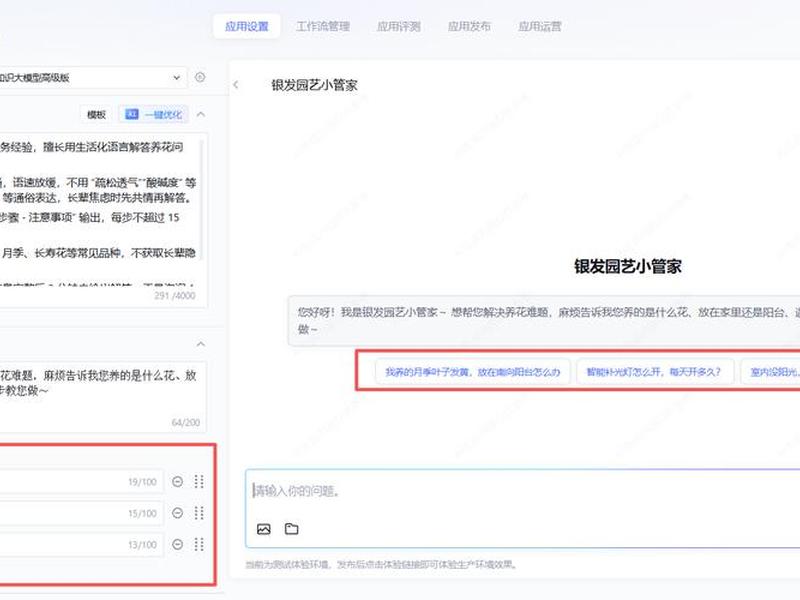Click drag handle of the 19/100 question
This screenshot has height=600, width=800.
click(x=199, y=482)
